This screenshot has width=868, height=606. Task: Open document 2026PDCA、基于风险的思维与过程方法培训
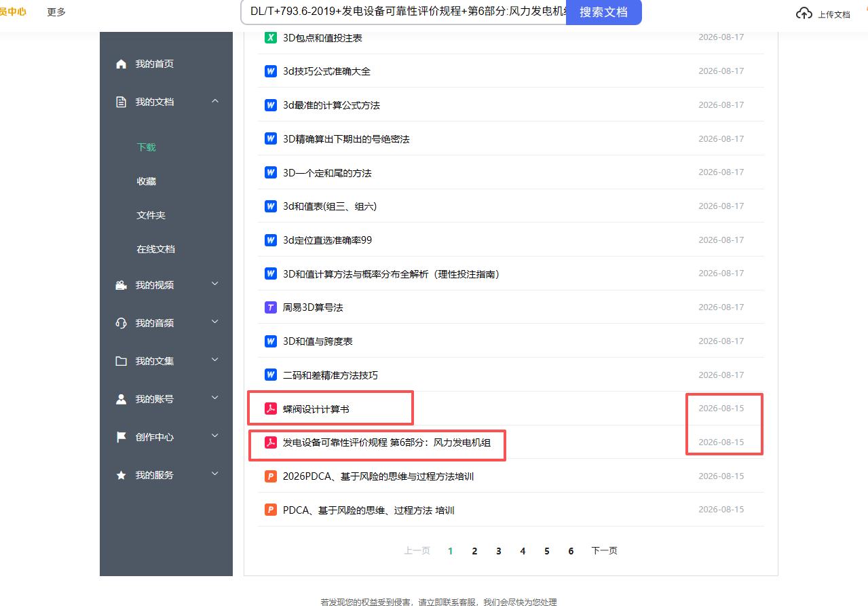click(x=378, y=476)
